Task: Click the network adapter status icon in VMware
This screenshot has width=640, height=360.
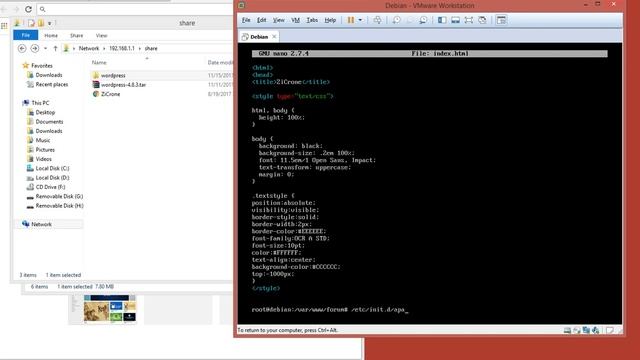Action: [587, 330]
